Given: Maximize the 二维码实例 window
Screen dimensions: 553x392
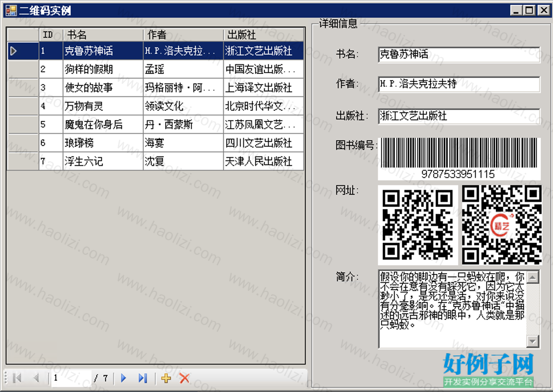Looking at the screenshot, I should pos(529,10).
